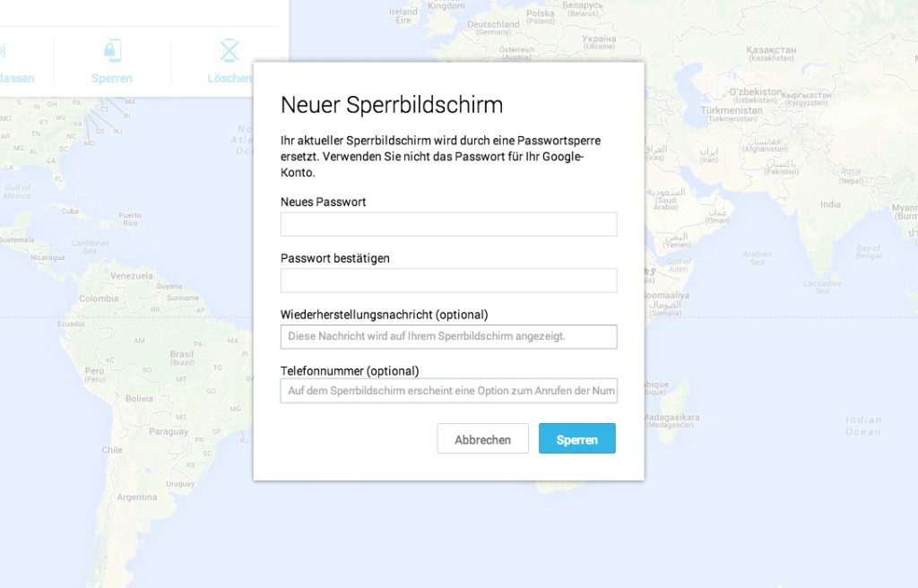Click the Neuer Sperrbildschirm dialog heading
The width and height of the screenshot is (918, 588).
point(392,105)
